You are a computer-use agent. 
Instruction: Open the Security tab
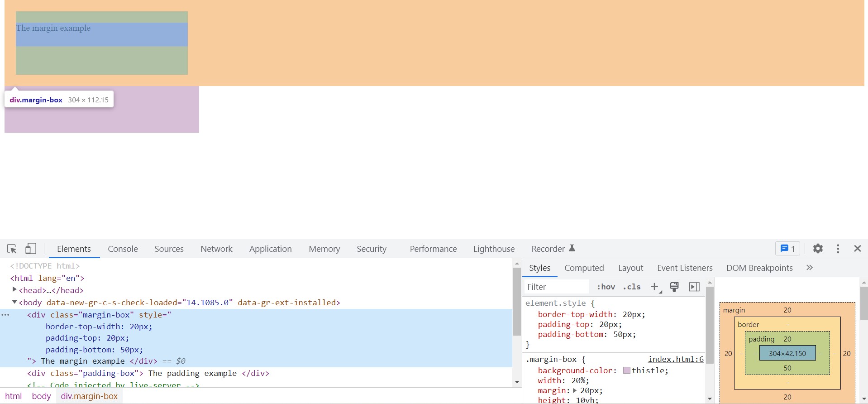371,249
